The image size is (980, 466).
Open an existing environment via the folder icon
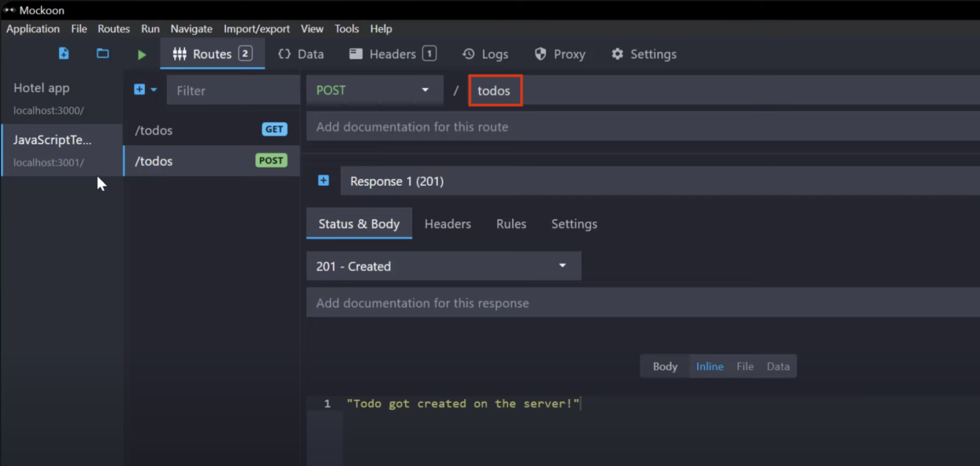(103, 54)
